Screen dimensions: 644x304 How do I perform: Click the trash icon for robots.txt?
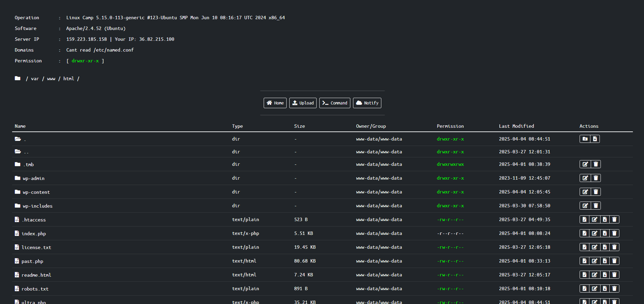point(614,288)
